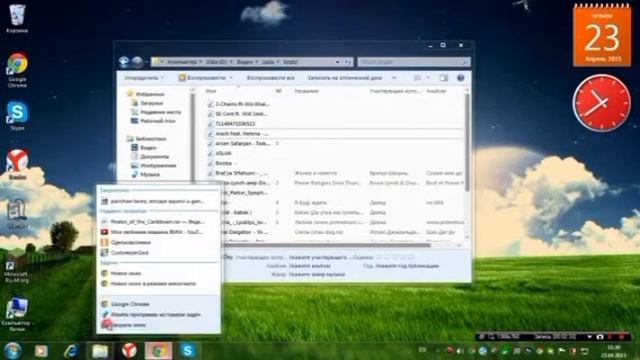Open the Organize dropdown in Explorer toolbar
This screenshot has width=640, height=360.
[144, 78]
